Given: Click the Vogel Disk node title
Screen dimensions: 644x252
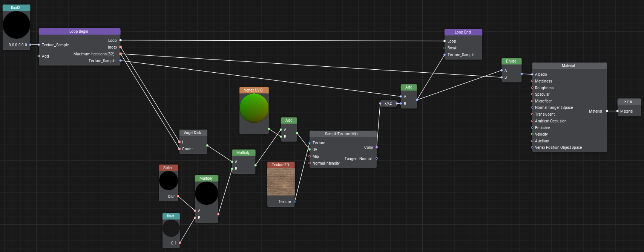Looking at the screenshot, I should coord(193,133).
